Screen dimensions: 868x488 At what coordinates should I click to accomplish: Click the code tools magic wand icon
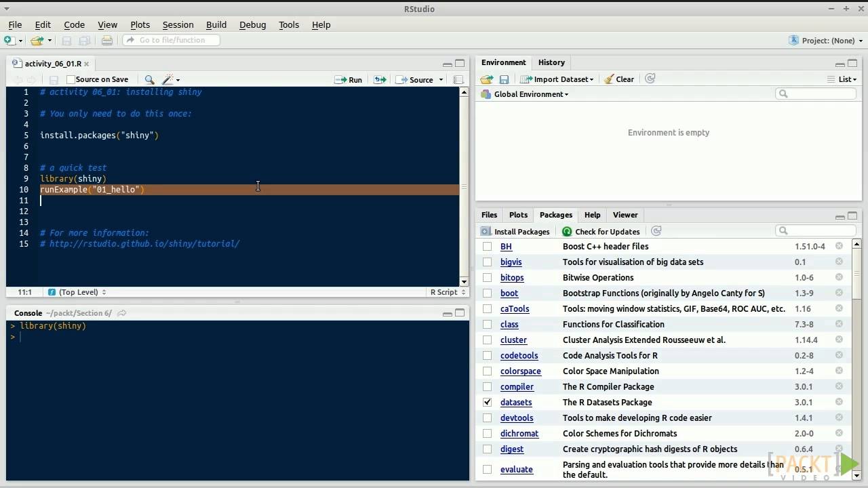coord(167,80)
